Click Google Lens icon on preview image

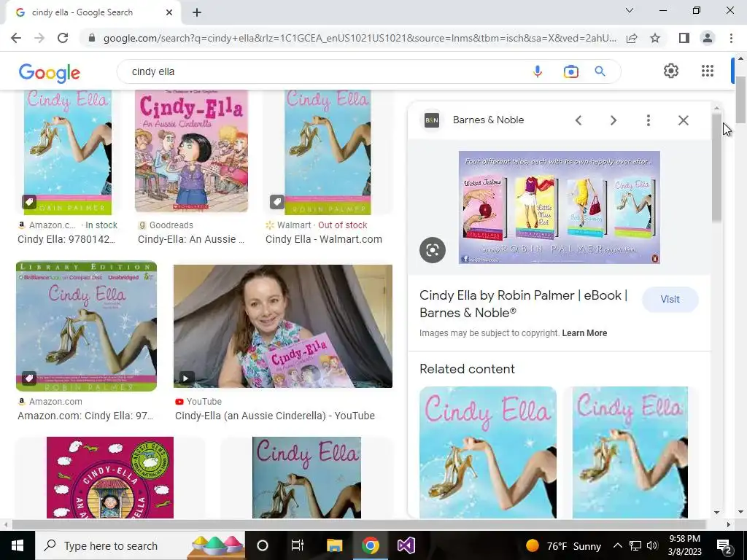coord(433,250)
